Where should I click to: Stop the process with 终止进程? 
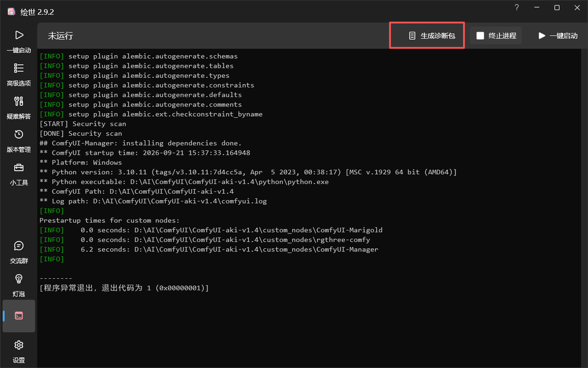[x=496, y=36]
